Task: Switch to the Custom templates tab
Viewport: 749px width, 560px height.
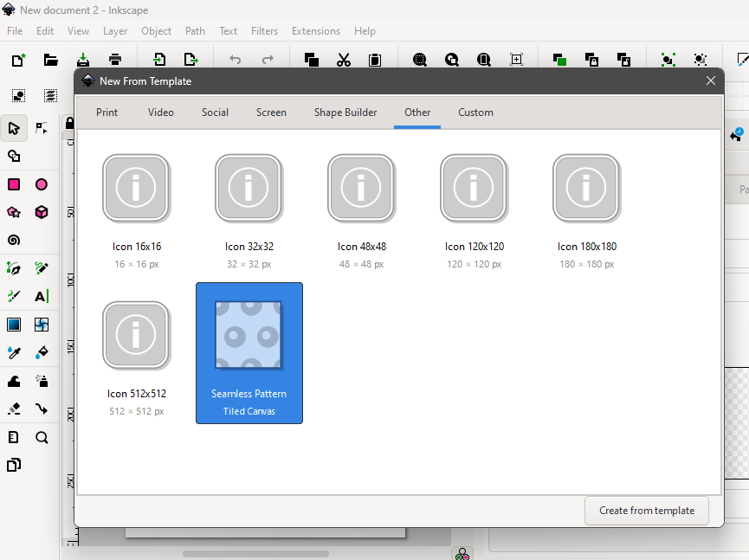Action: click(x=475, y=113)
